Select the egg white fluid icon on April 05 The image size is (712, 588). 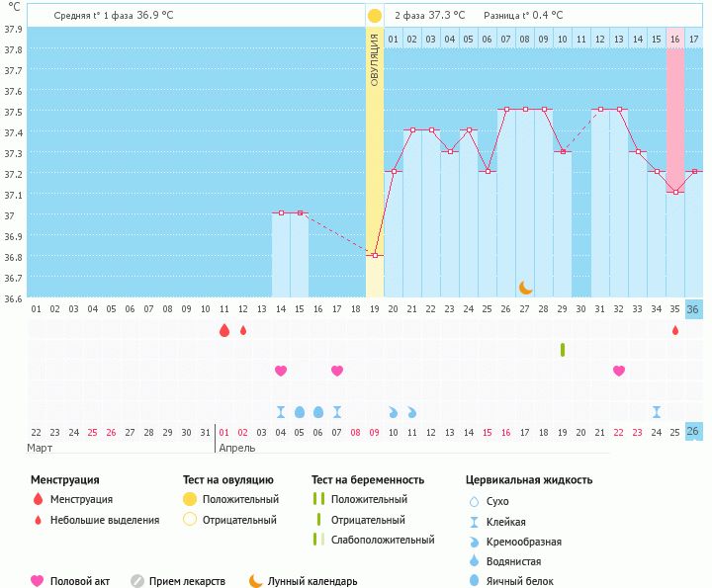tap(300, 411)
